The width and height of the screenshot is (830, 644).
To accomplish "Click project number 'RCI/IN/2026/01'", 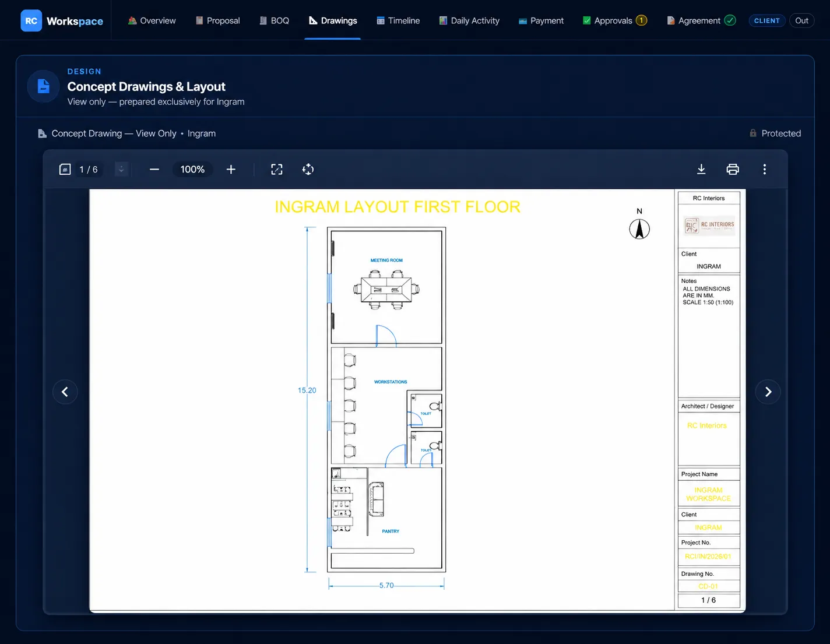I will pyautogui.click(x=708, y=557).
